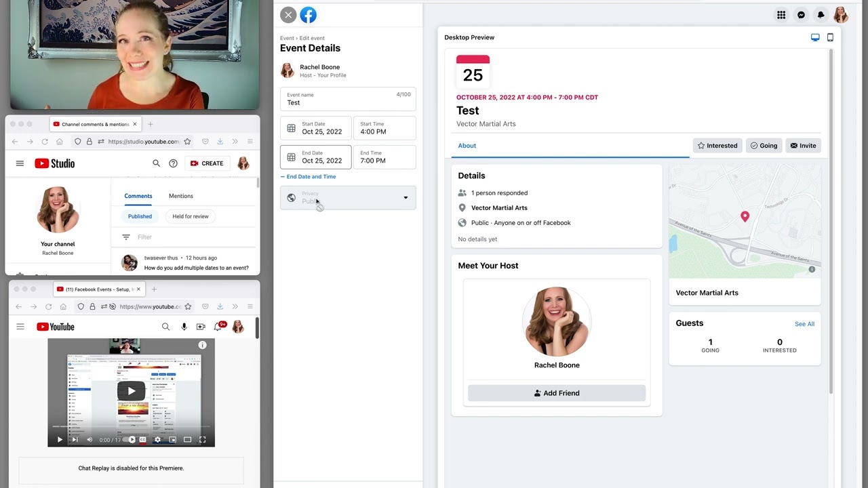Click the comment Filter field in Studio

point(184,237)
